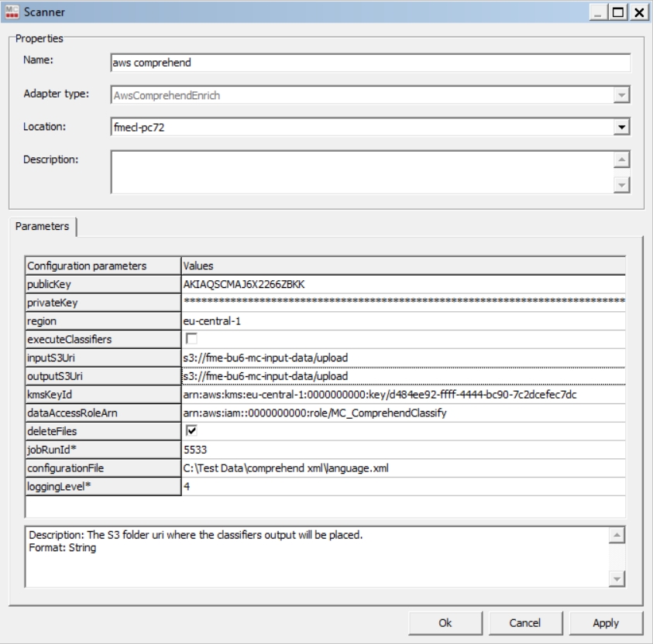The image size is (653, 644).
Task: Uncheck the deleteFiles checkbox
Action: (x=191, y=431)
